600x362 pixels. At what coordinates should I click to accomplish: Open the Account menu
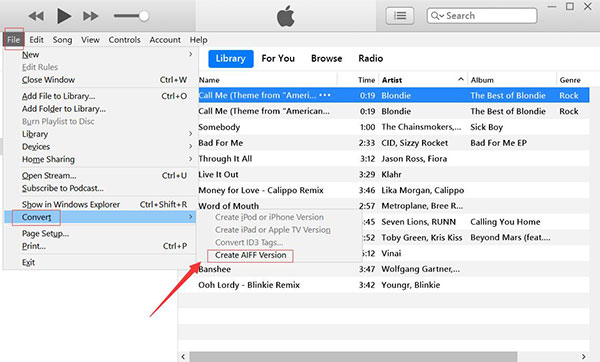(x=165, y=39)
